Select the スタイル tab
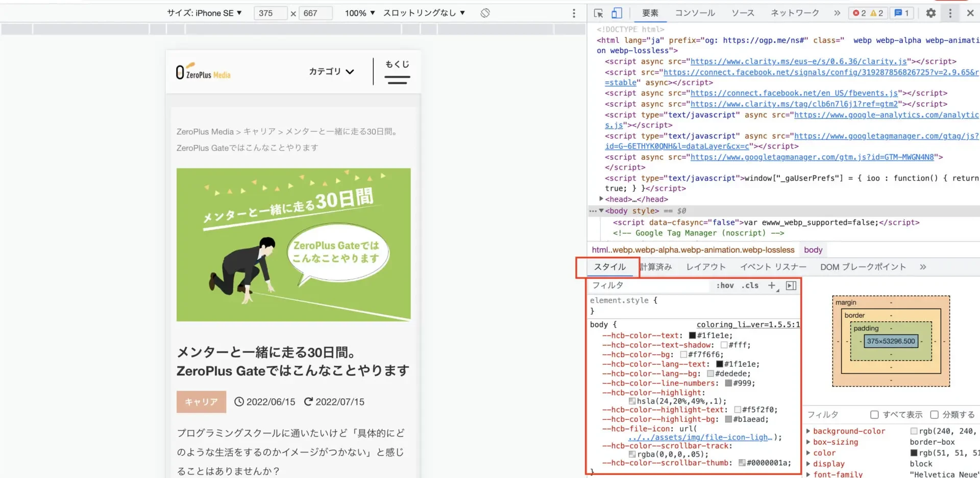 pos(609,267)
